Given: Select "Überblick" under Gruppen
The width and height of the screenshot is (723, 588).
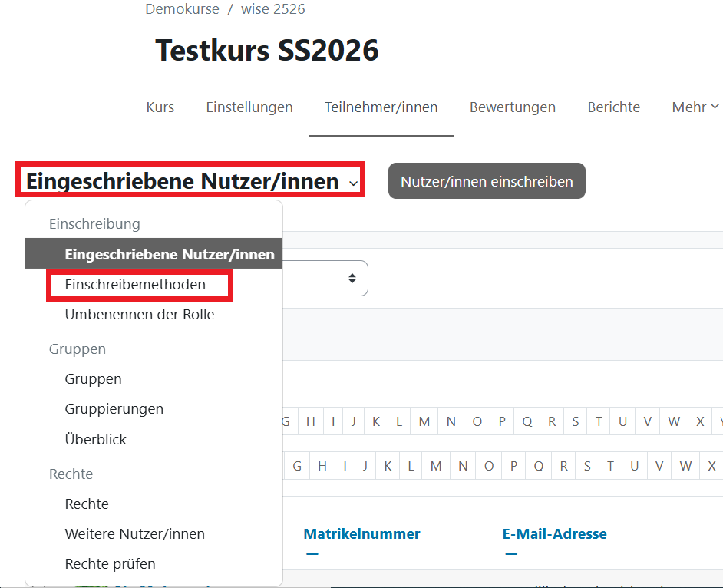Looking at the screenshot, I should click(x=97, y=438).
